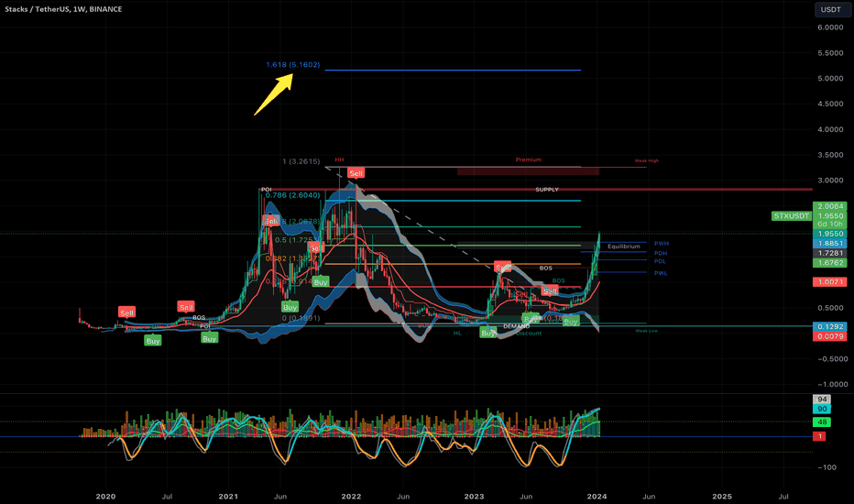
Task: Click the Stacks / TetherUS chart title
Action: [x=63, y=9]
